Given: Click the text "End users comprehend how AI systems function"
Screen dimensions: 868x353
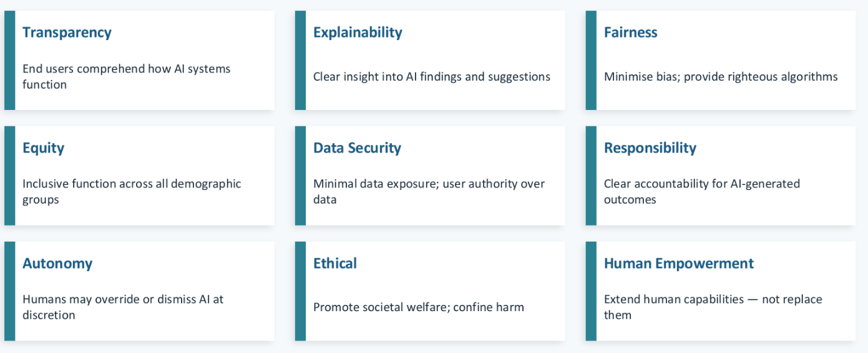Looking at the screenshot, I should (x=126, y=76).
